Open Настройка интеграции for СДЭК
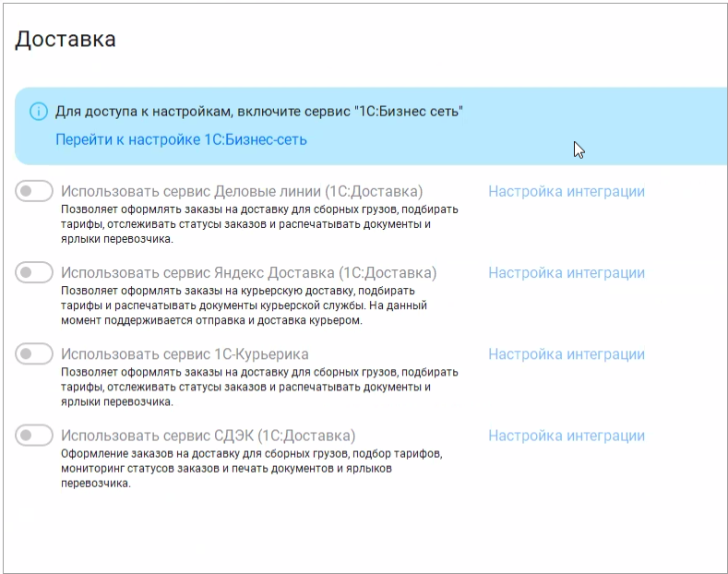The image size is (728, 574). [x=567, y=436]
